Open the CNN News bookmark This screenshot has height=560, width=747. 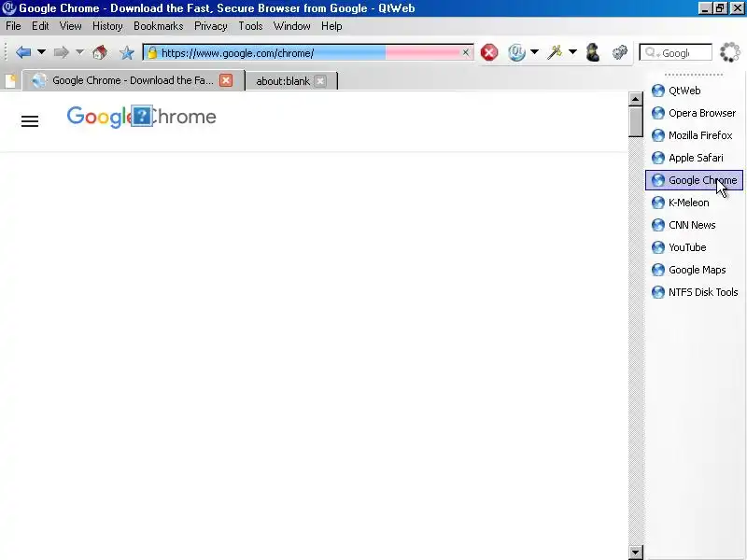(x=684, y=225)
